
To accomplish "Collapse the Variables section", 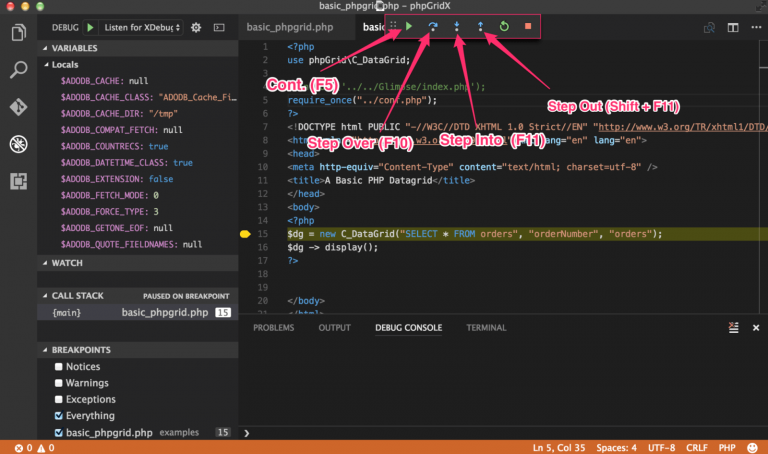I will (x=75, y=48).
